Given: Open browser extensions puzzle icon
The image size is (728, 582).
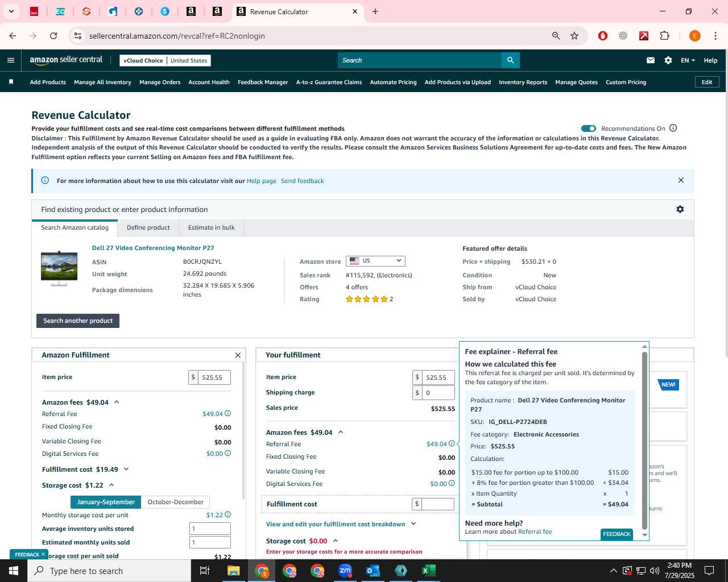Looking at the screenshot, I should (664, 36).
